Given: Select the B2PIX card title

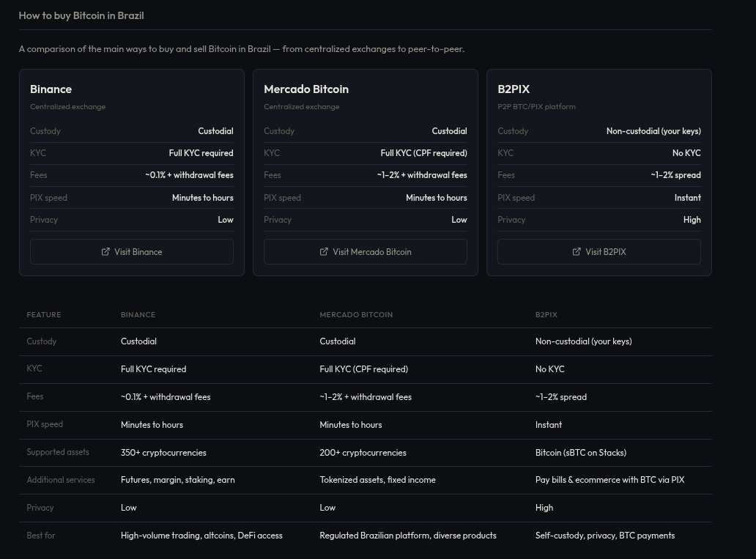Looking at the screenshot, I should pos(514,89).
